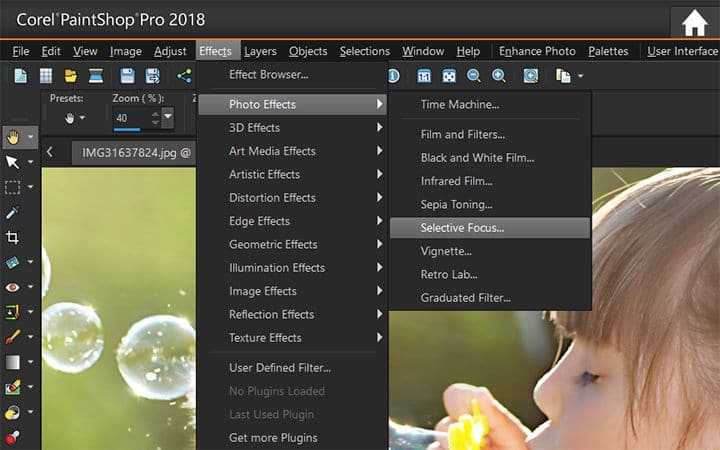Expand the Art Media Effects submenu
This screenshot has height=450, width=720.
pyautogui.click(x=292, y=151)
